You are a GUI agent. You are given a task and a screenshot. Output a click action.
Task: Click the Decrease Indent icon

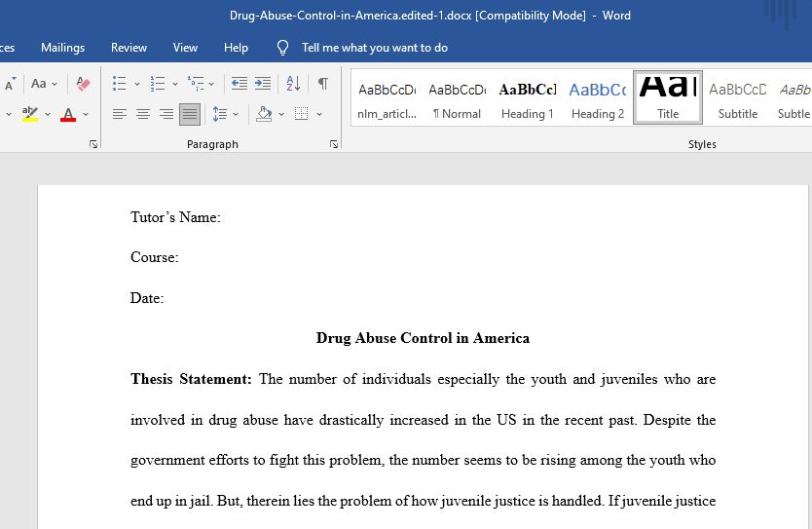239,84
